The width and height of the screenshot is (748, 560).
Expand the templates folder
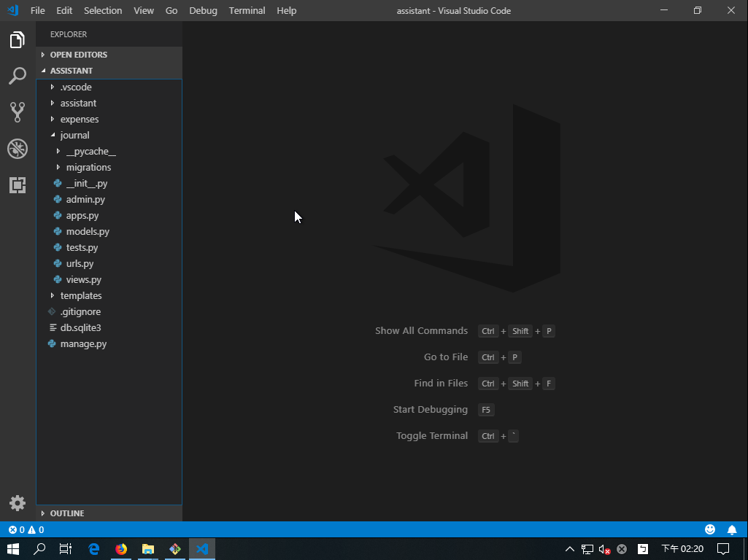click(80, 295)
